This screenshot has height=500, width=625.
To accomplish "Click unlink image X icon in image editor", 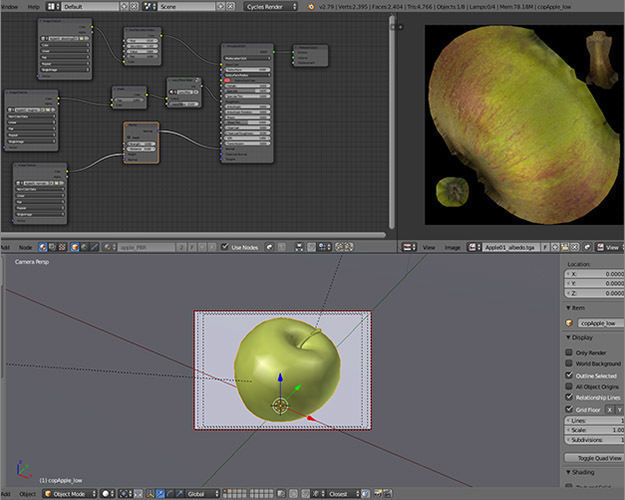I will pos(574,247).
